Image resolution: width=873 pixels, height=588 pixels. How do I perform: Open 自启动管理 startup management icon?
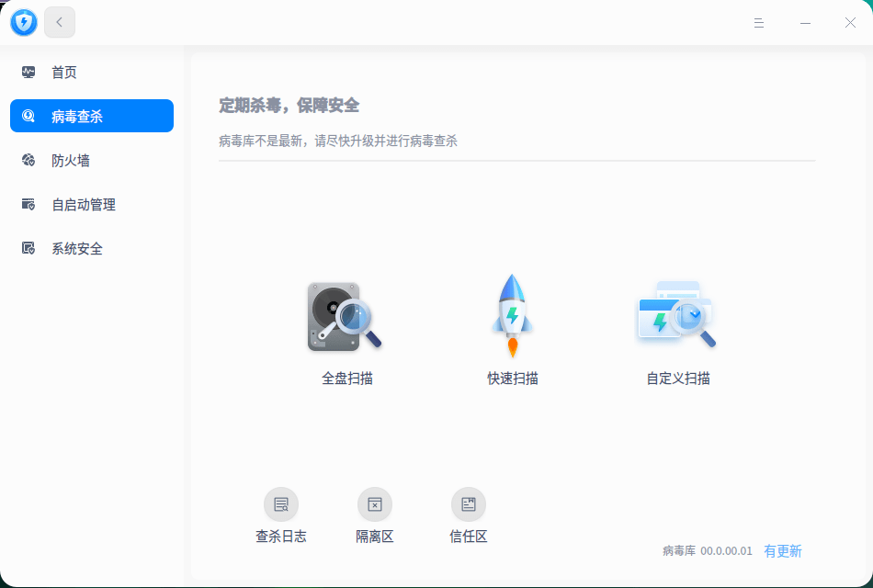[28, 204]
